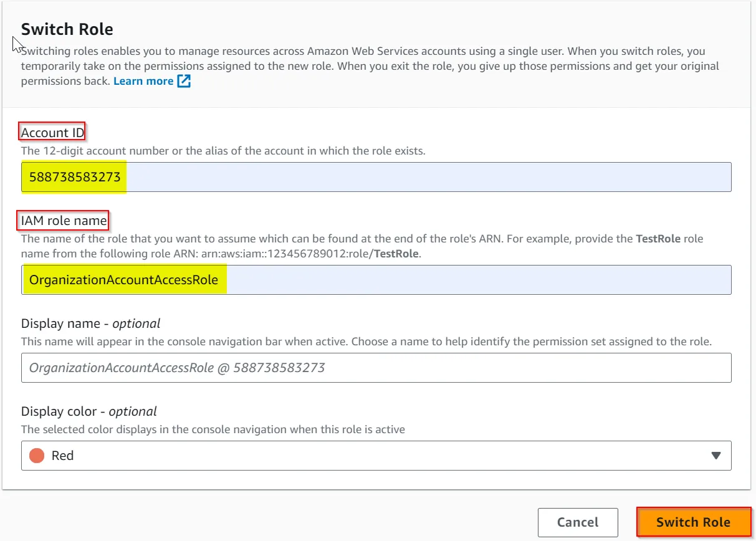Click the Display name - optional label

(x=90, y=323)
